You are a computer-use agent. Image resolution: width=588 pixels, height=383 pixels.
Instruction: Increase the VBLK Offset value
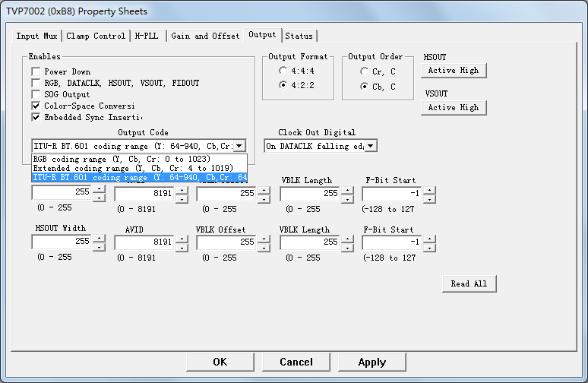coord(264,239)
